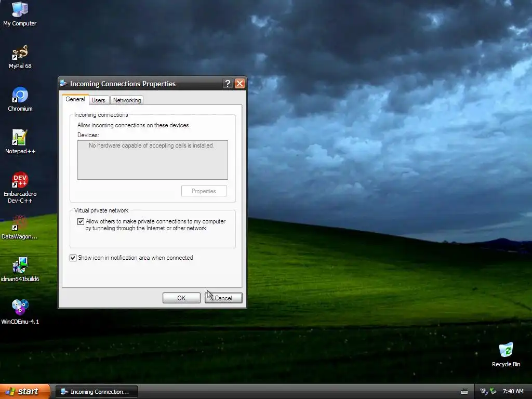Select the DataWagon desktop shortcut
This screenshot has width=532, height=399.
[19, 227]
